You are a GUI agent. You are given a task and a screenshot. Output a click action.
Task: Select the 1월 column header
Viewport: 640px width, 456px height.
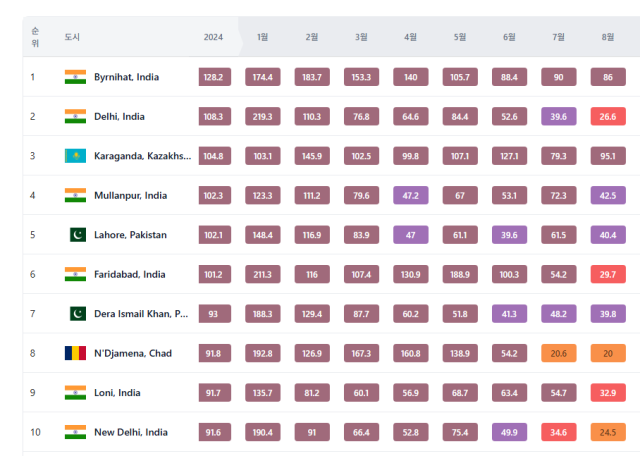coord(262,37)
